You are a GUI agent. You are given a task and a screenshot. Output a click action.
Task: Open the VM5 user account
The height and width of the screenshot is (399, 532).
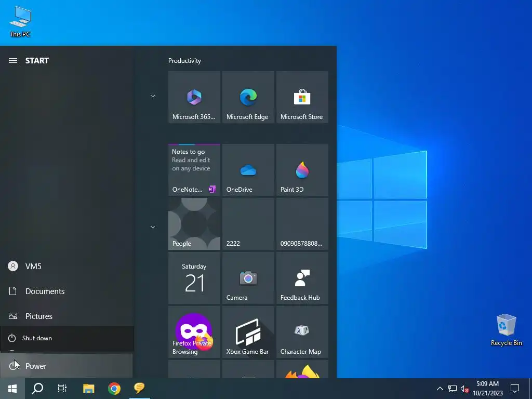click(66, 267)
